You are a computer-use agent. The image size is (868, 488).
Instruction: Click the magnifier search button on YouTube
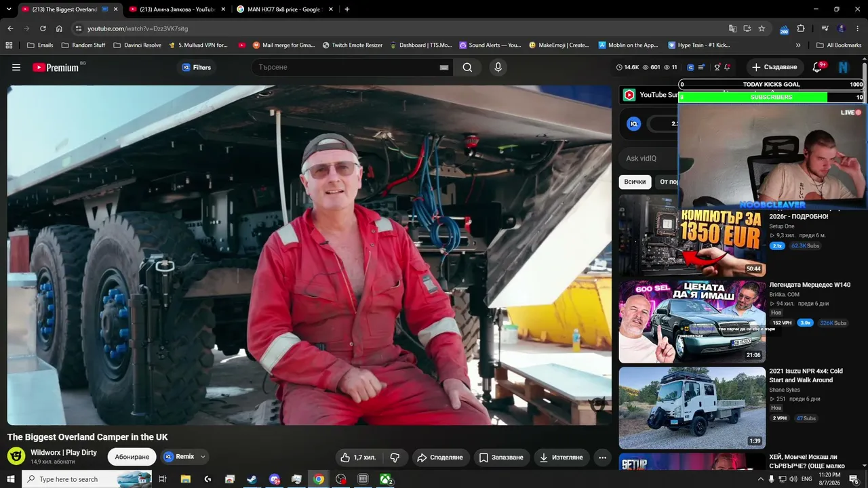tap(467, 67)
